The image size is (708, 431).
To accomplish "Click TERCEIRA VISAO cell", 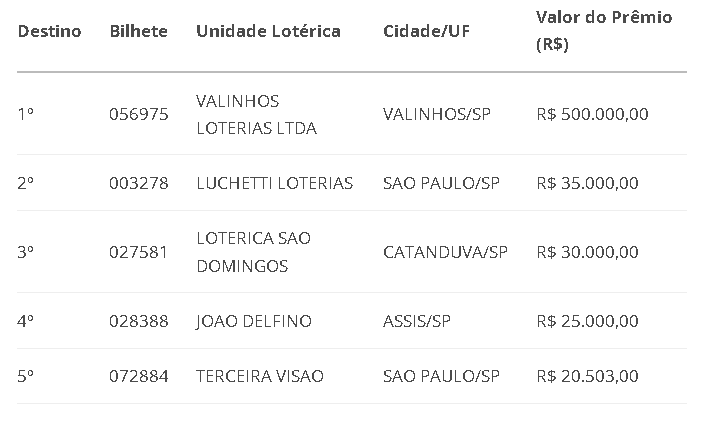I will [260, 376].
